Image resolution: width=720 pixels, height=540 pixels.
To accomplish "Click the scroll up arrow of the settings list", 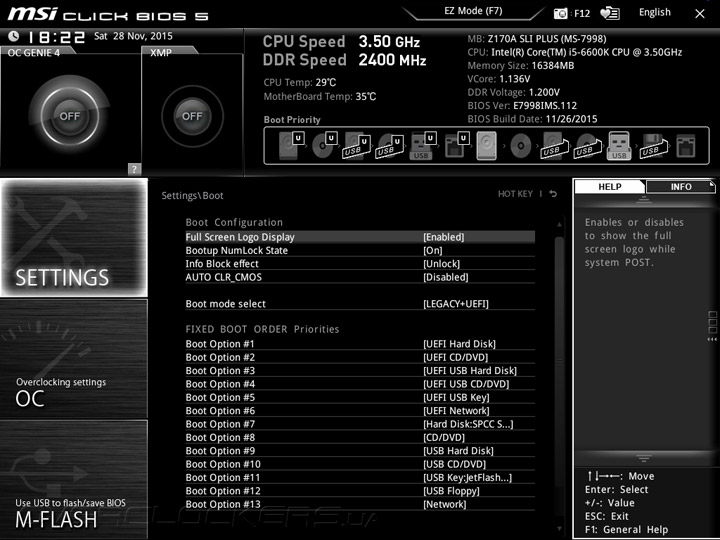I will coord(559,225).
